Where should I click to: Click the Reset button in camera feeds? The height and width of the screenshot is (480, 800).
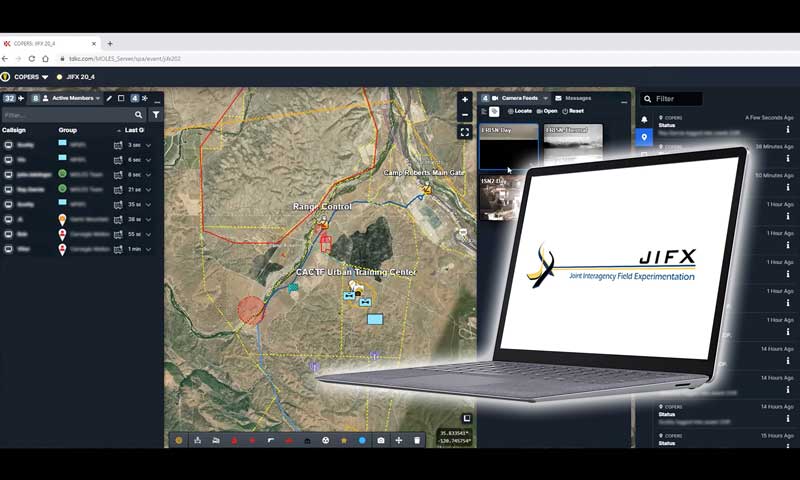(x=573, y=111)
